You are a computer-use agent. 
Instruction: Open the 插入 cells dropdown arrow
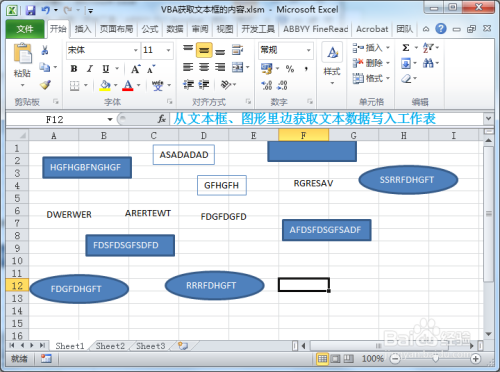pyautogui.click(x=388, y=48)
